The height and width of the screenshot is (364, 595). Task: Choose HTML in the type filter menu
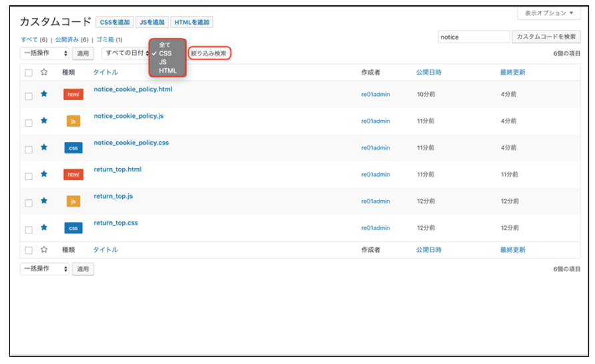167,70
